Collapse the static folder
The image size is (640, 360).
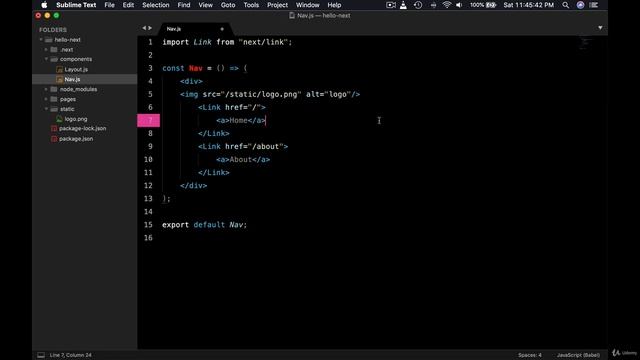[x=46, y=109]
